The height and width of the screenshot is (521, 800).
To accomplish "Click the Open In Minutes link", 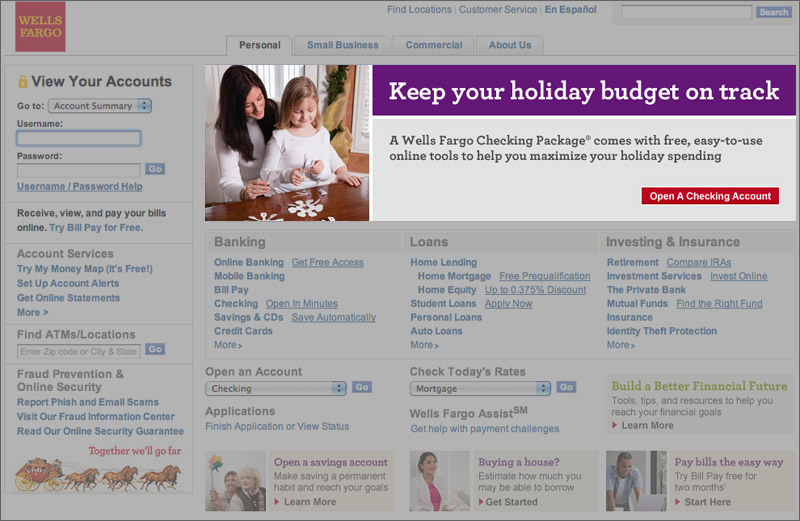I will tap(302, 304).
